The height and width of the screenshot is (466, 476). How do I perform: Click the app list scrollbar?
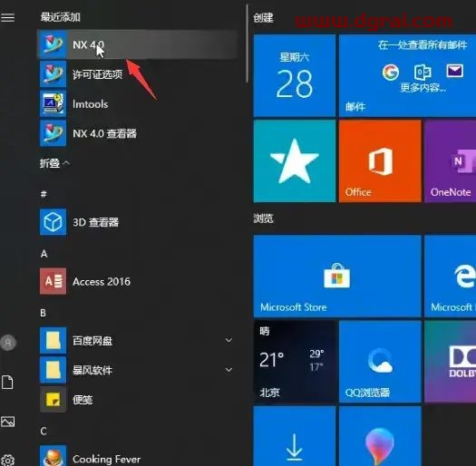coord(248,44)
